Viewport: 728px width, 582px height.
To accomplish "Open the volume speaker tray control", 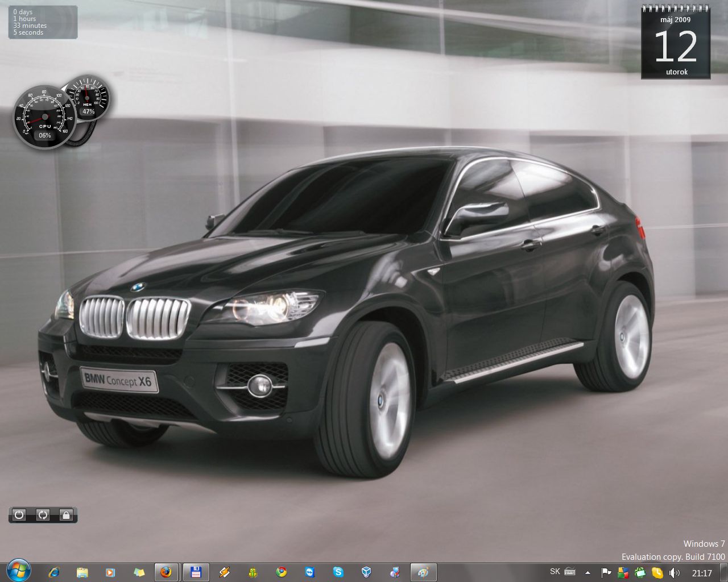I will 675,573.
